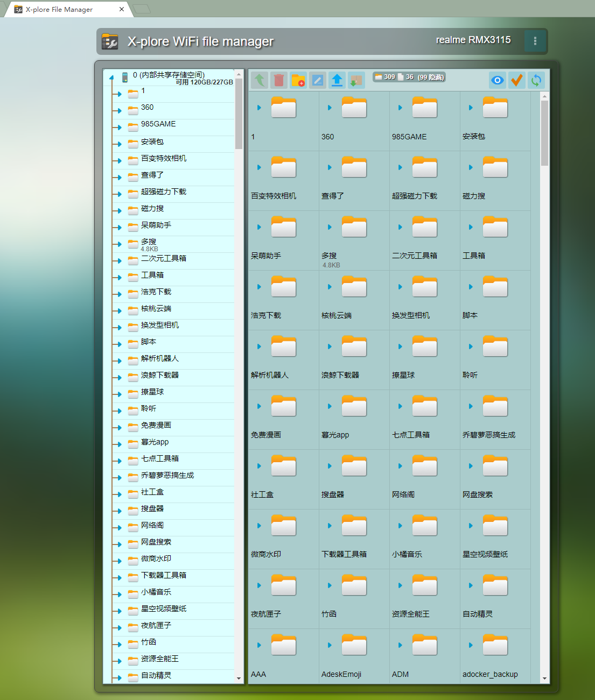Click blue arrow beside 七点工具箱 in grid
Screen dimensions: 595x700
[x=400, y=406]
